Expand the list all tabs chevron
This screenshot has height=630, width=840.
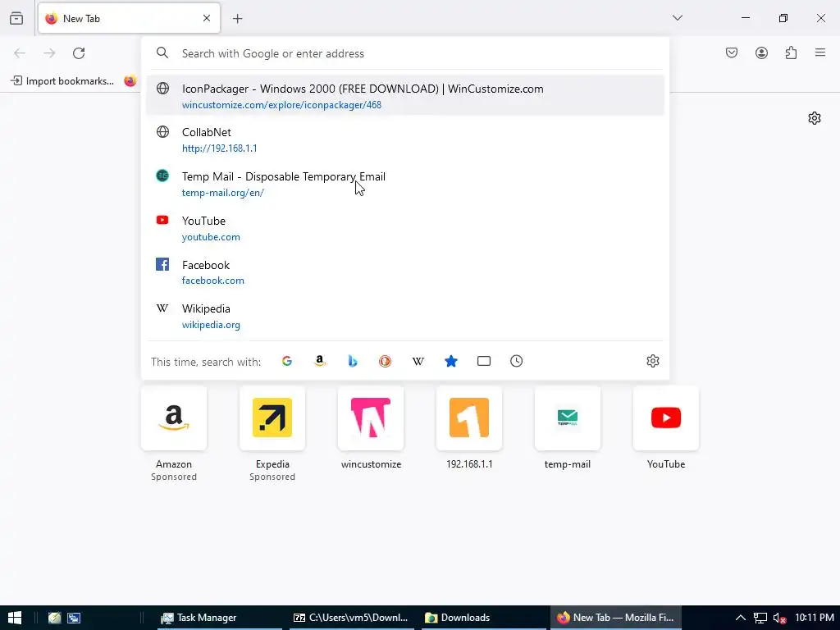(x=677, y=18)
